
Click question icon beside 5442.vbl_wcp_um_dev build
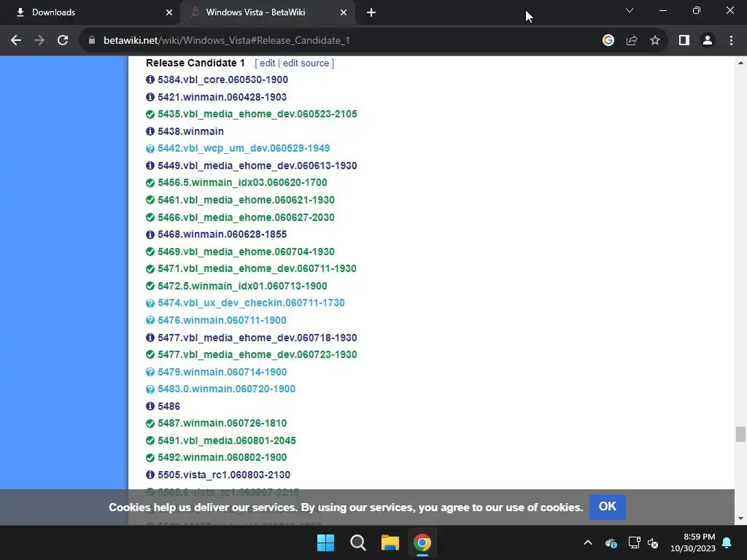click(x=150, y=149)
